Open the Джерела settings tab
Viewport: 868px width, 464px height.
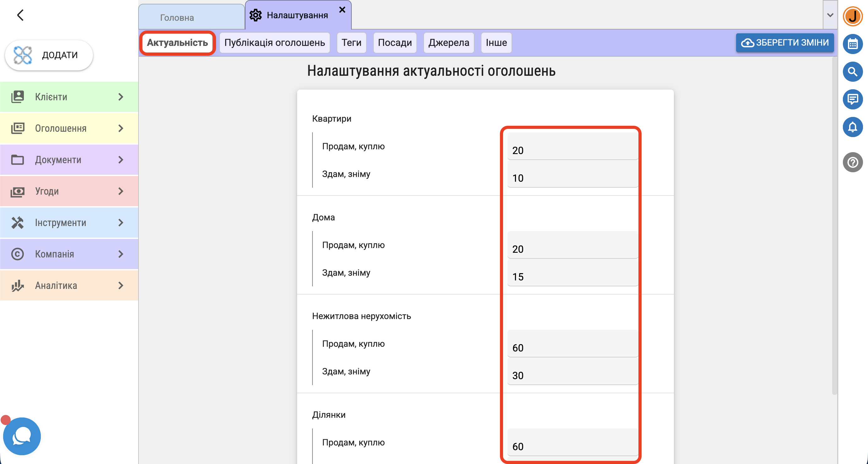(x=448, y=43)
